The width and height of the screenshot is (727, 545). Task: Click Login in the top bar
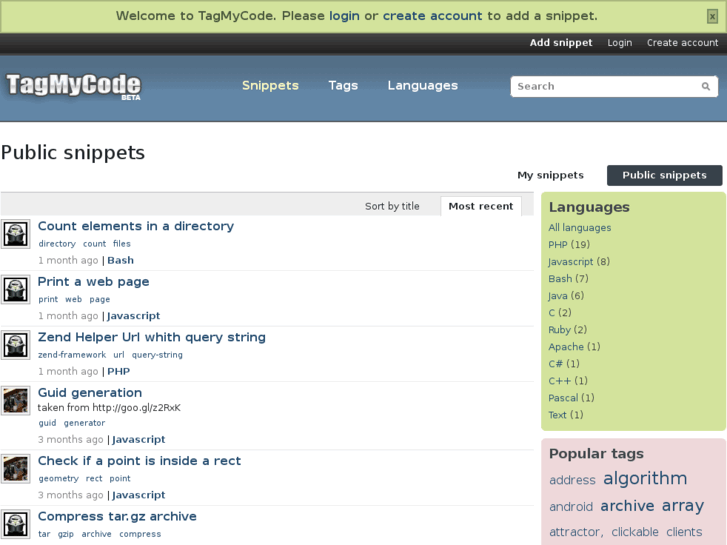pyautogui.click(x=620, y=43)
